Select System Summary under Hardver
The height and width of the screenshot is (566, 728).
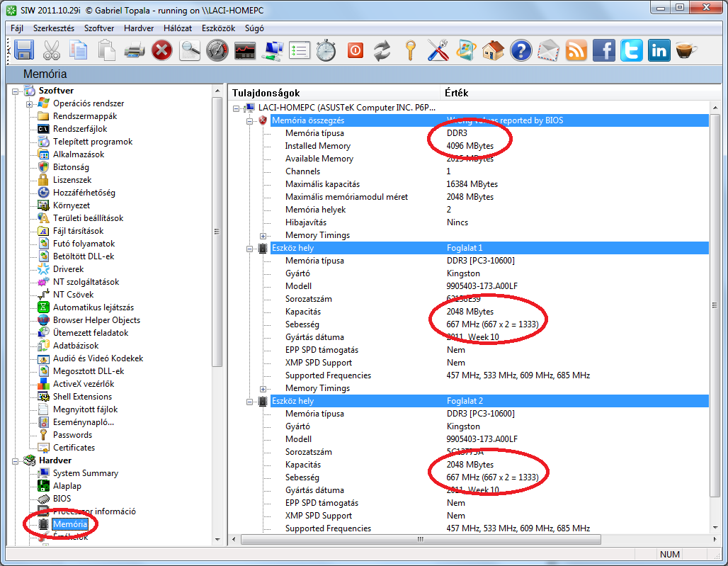(x=86, y=473)
